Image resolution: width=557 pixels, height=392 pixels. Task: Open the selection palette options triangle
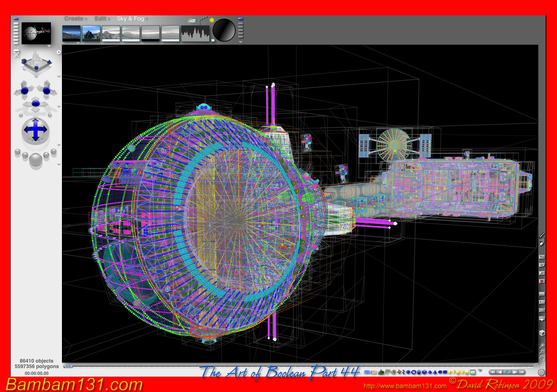click(480, 370)
